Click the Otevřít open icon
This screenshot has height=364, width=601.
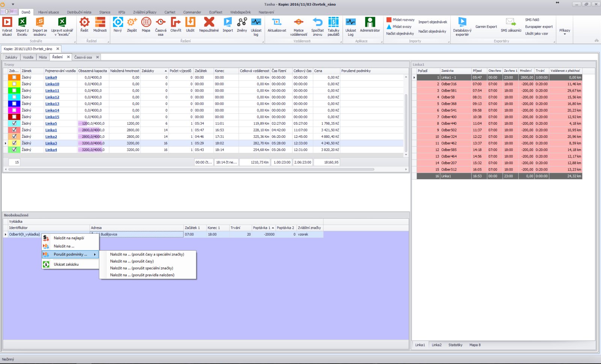(176, 22)
